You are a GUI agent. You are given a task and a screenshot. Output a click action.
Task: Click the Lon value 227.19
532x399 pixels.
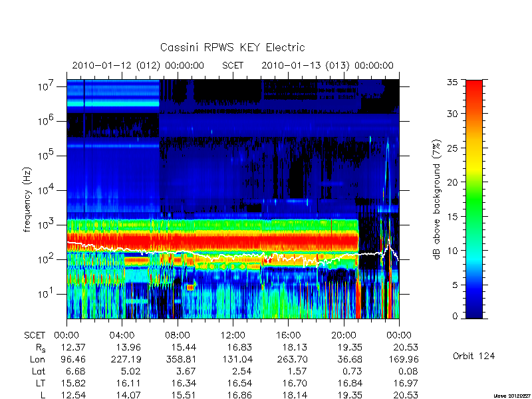[x=126, y=359]
